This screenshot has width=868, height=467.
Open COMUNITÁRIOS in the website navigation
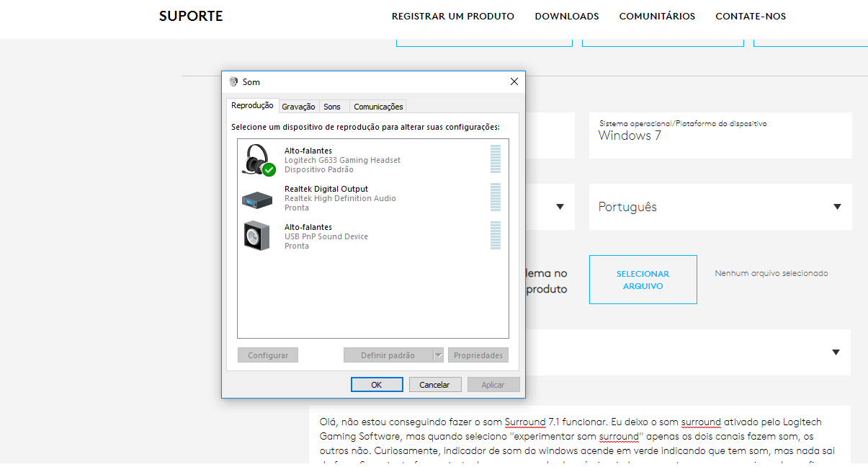click(658, 16)
